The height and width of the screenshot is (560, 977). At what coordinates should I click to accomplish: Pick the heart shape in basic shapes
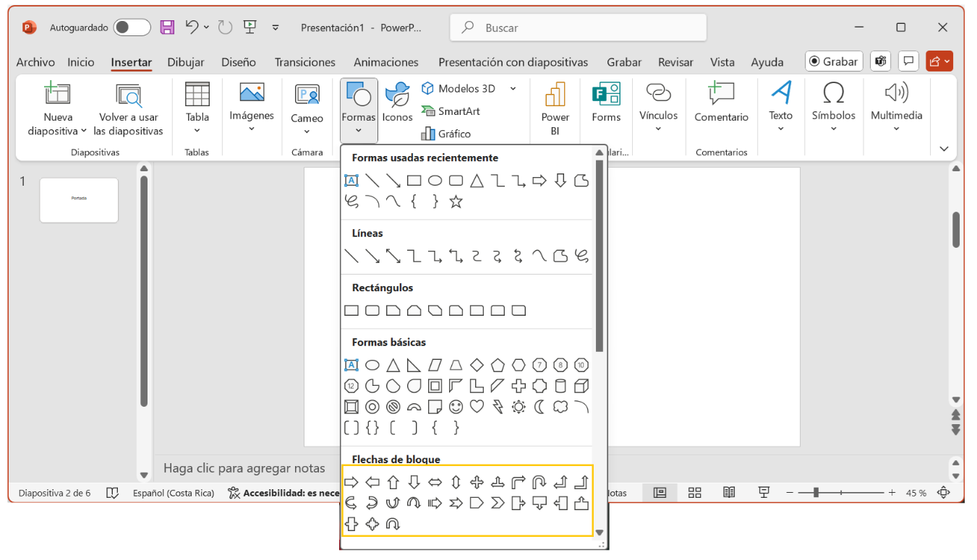coord(477,407)
